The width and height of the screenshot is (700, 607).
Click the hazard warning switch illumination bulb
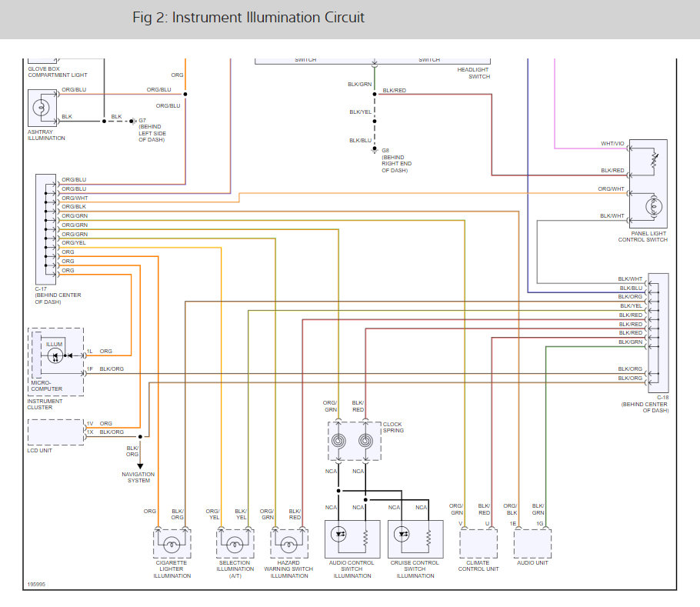[288, 544]
